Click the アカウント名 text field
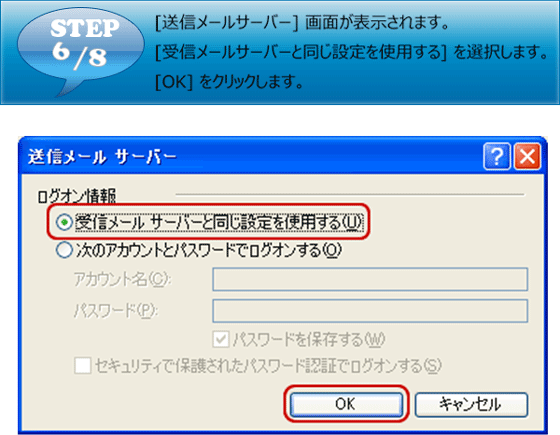The height and width of the screenshot is (435, 560). pyautogui.click(x=370, y=279)
